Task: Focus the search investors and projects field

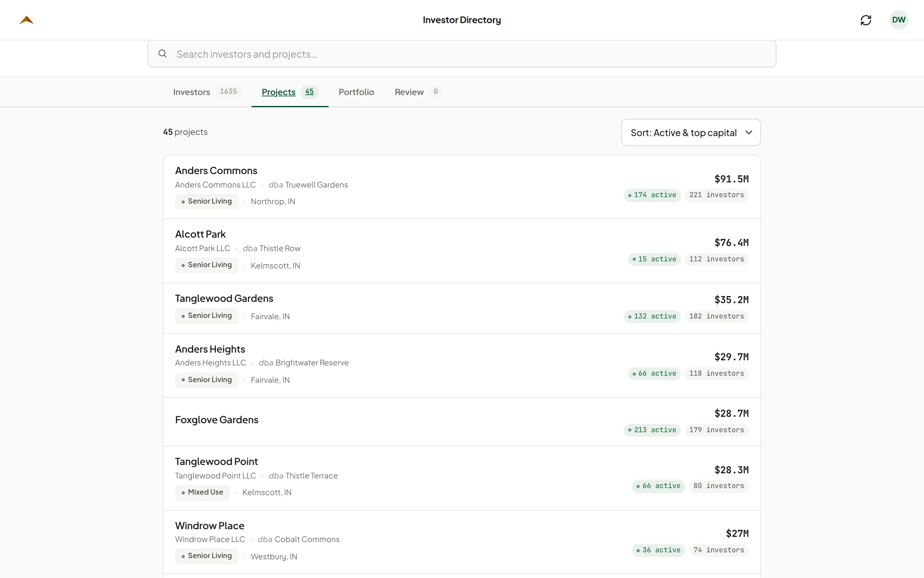Action: coord(462,54)
